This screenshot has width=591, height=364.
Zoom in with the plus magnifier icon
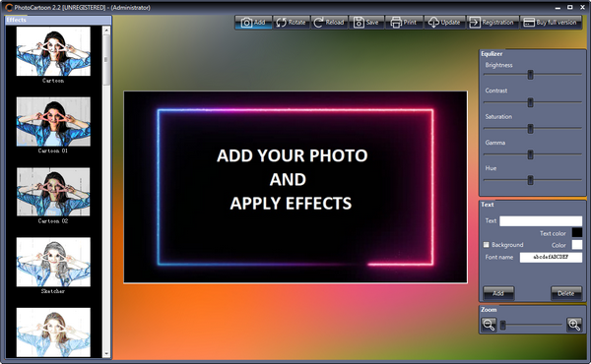(574, 325)
